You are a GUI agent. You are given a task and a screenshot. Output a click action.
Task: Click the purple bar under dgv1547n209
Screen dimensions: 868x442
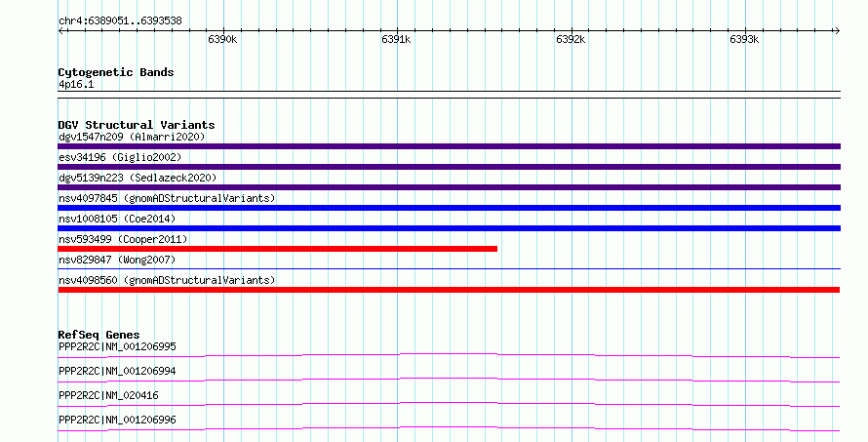449,146
